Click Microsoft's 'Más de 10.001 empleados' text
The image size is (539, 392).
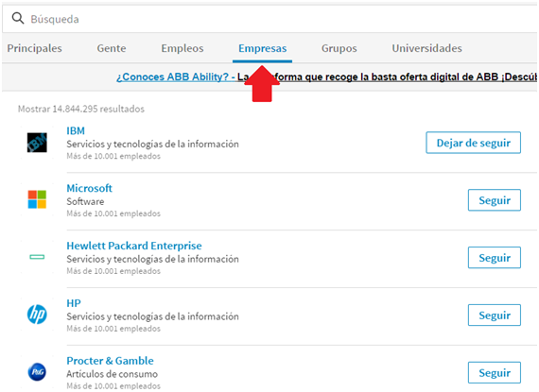click(113, 213)
